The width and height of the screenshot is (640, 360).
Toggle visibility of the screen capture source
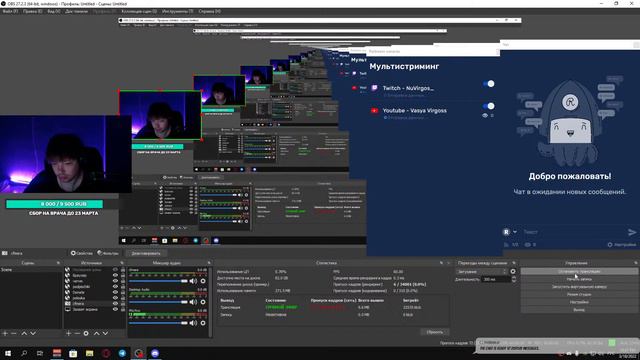point(115,309)
